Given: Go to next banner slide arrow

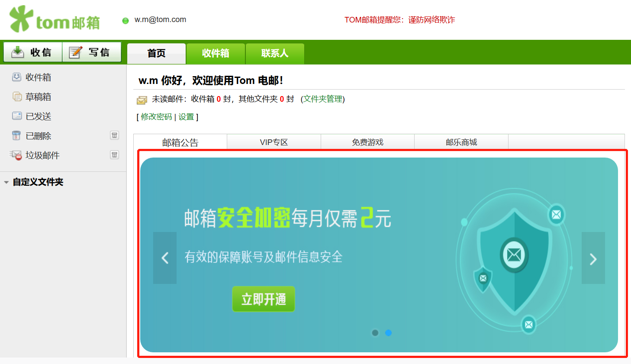Looking at the screenshot, I should 593,258.
